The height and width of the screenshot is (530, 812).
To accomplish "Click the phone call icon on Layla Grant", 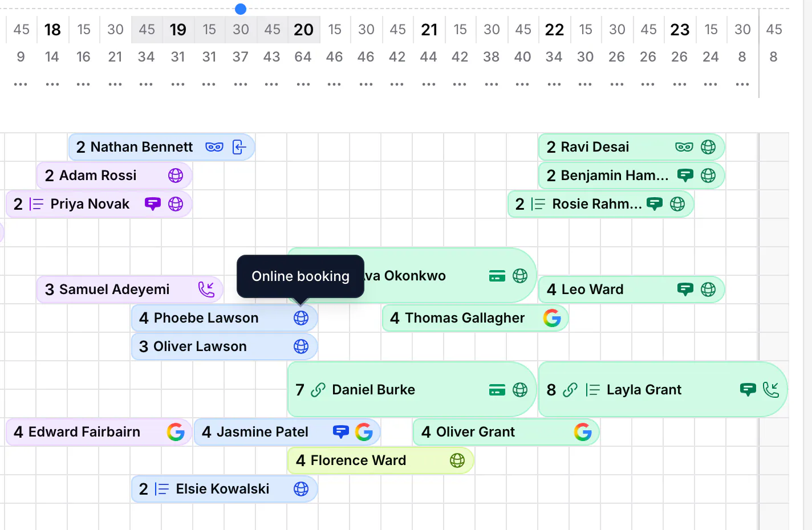I will (x=771, y=390).
